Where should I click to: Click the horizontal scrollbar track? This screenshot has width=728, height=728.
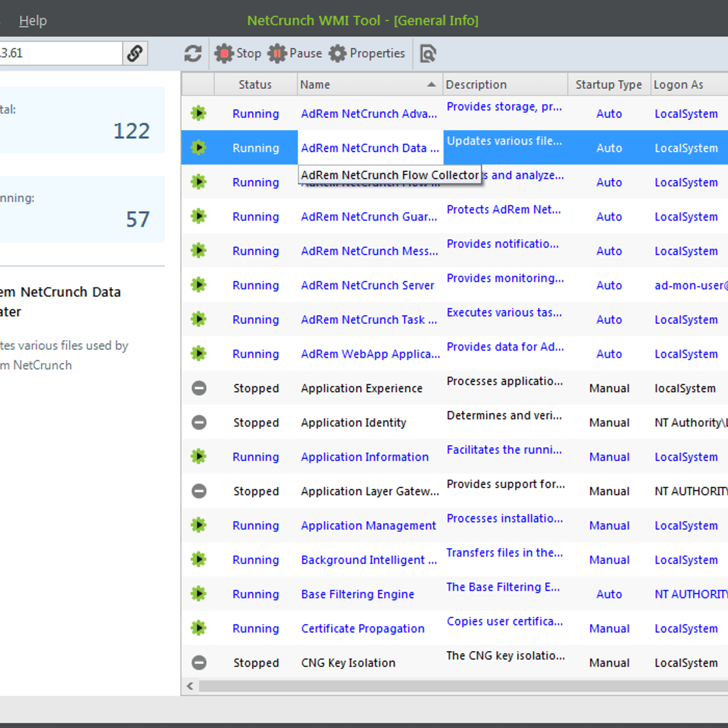pyautogui.click(x=463, y=686)
